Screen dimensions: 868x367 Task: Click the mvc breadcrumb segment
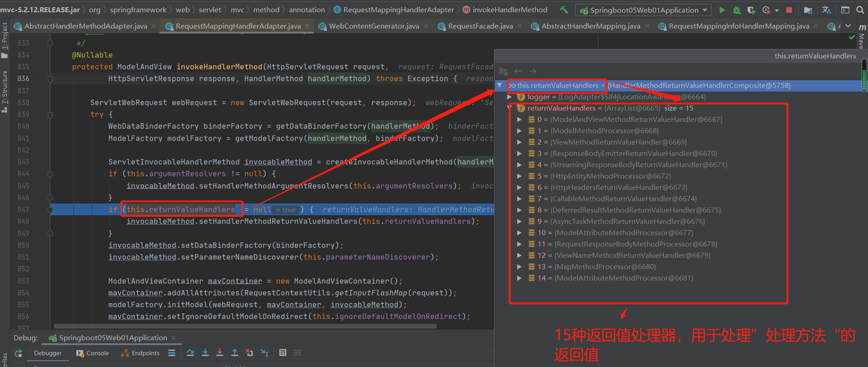tap(237, 10)
